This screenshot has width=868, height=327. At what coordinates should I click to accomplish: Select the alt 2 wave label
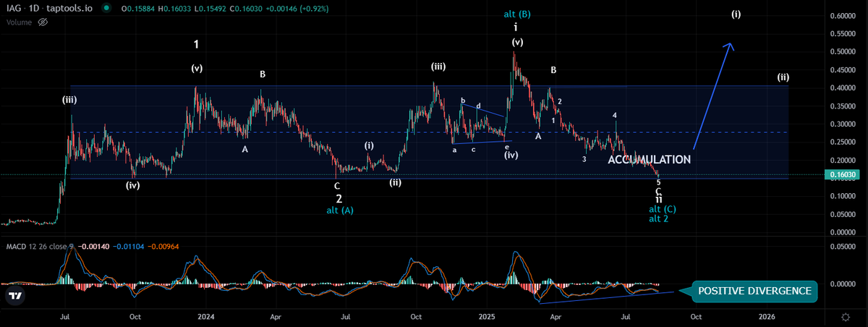[659, 218]
